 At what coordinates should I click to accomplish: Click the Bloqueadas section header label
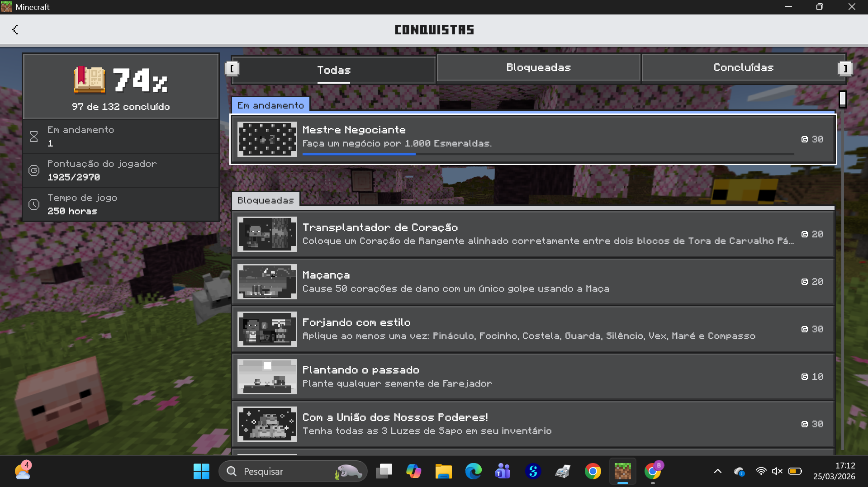pos(266,200)
